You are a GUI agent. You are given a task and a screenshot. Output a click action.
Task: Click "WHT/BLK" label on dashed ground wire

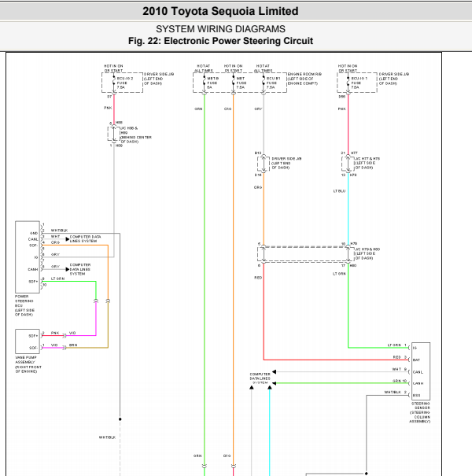click(107, 437)
